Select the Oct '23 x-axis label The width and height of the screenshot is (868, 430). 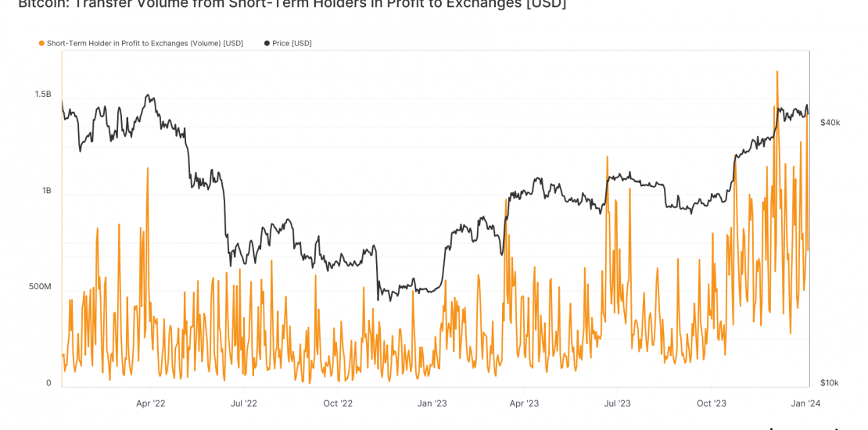click(711, 403)
